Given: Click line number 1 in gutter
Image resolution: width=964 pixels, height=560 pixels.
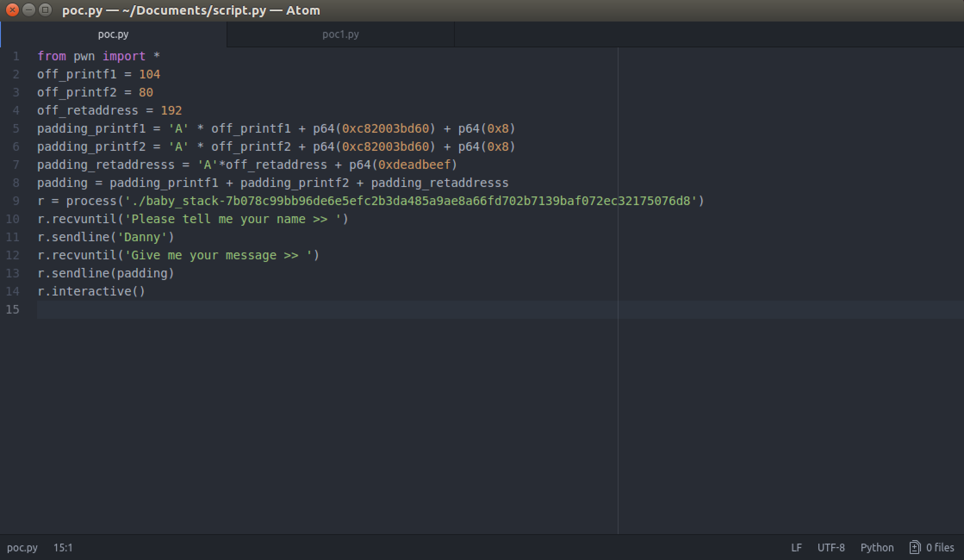Looking at the screenshot, I should click(x=16, y=56).
